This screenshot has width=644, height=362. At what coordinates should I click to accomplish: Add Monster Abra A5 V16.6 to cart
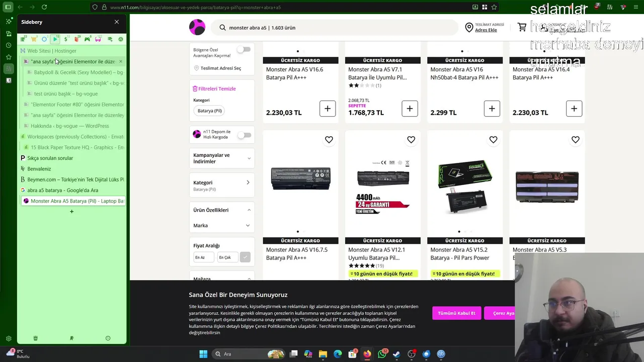328,109
